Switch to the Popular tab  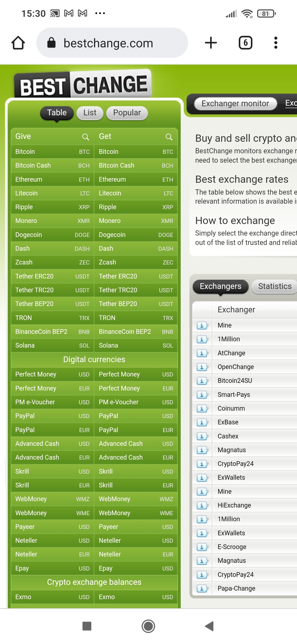(127, 113)
